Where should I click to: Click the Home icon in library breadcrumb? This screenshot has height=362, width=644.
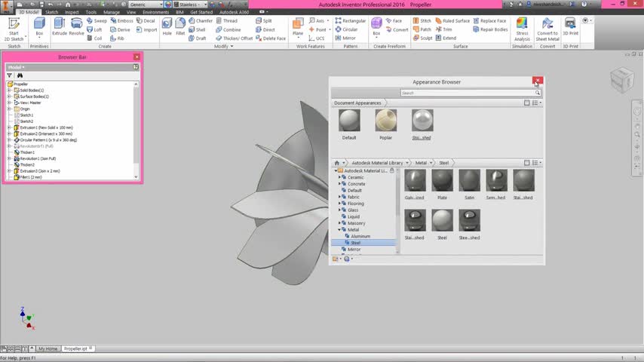coord(337,163)
